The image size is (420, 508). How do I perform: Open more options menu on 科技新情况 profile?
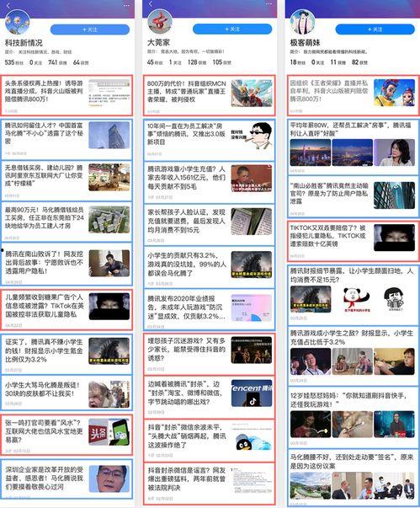[126, 5]
